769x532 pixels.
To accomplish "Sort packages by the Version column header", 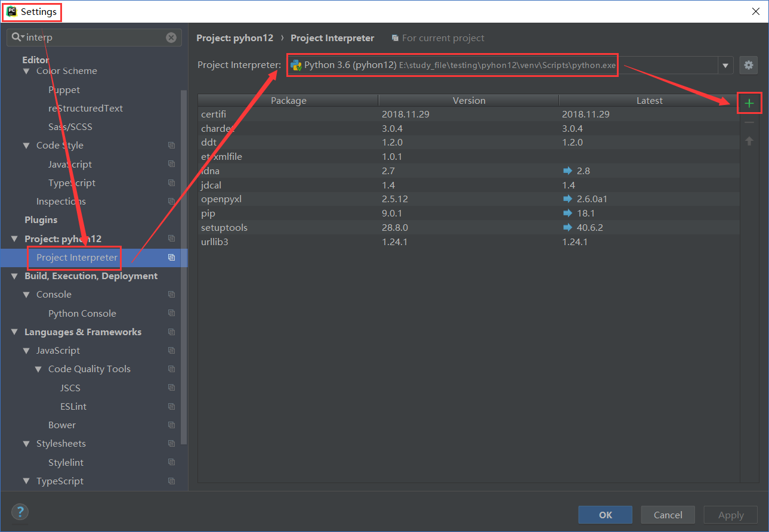I will [468, 100].
